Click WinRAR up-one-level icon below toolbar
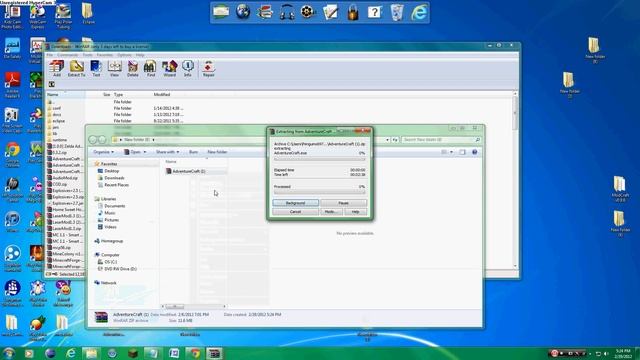Image resolution: width=640 pixels, height=360 pixels. point(52,84)
